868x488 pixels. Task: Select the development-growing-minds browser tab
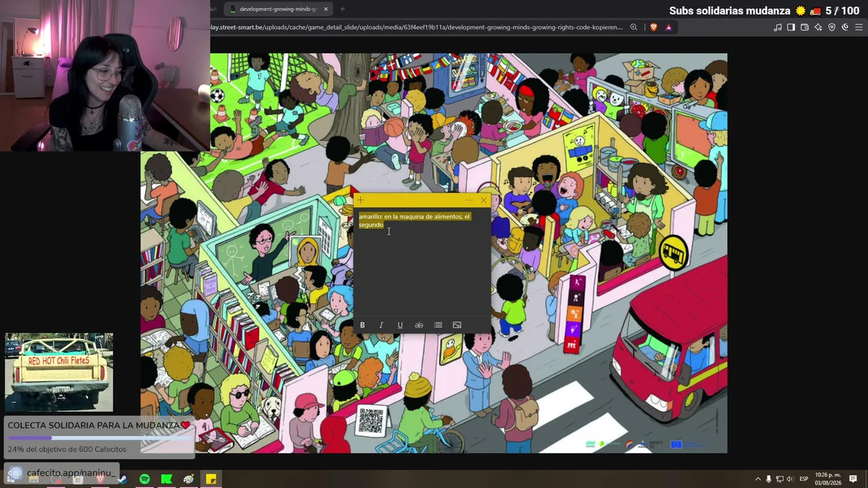278,9
